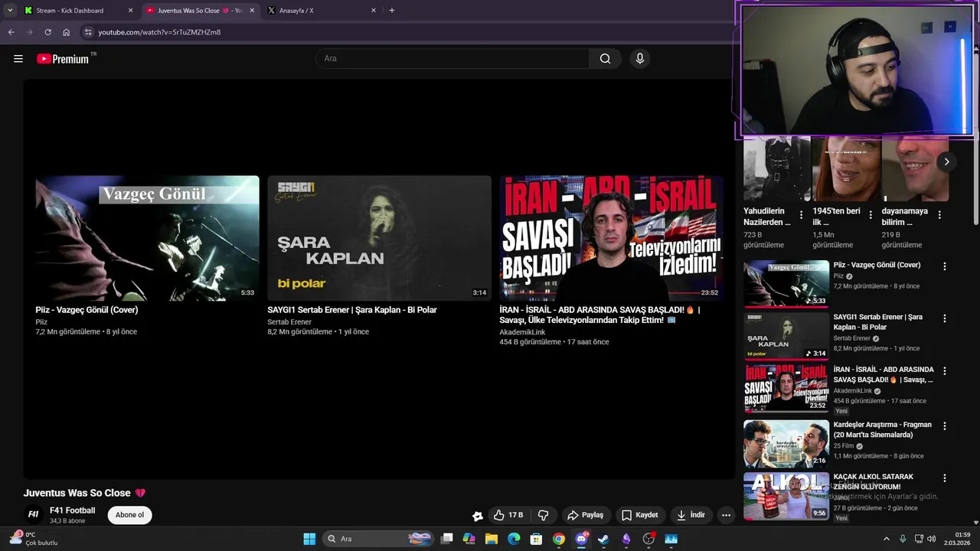The height and width of the screenshot is (551, 980).
Task: Close the Kick Dashboard tab
Action: tap(130, 11)
